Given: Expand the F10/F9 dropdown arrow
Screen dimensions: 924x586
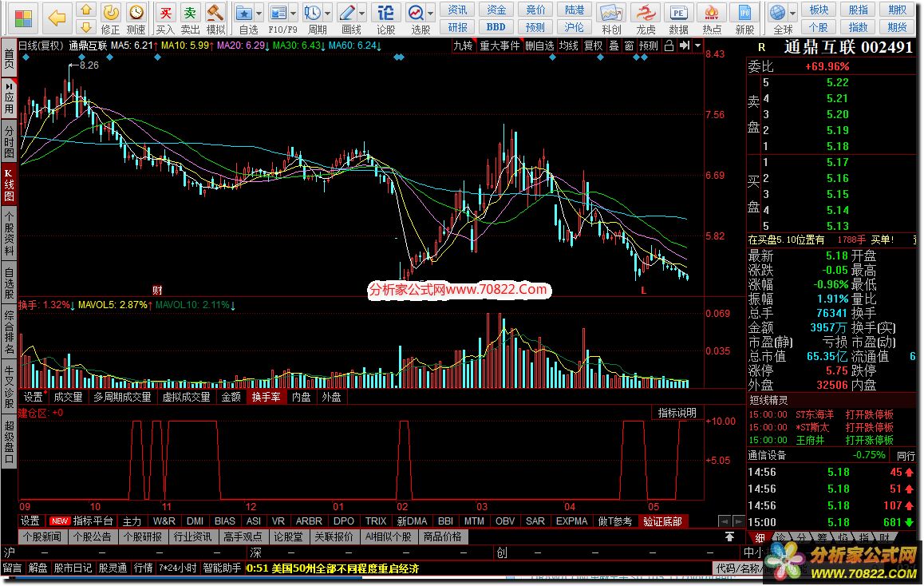Looking at the screenshot, I should coord(293,13).
